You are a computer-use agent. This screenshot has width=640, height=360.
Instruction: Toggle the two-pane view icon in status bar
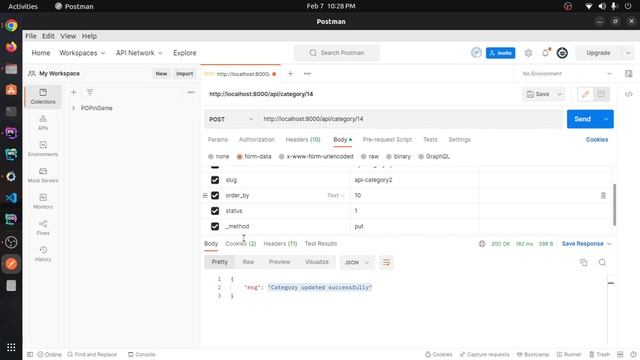click(620, 354)
